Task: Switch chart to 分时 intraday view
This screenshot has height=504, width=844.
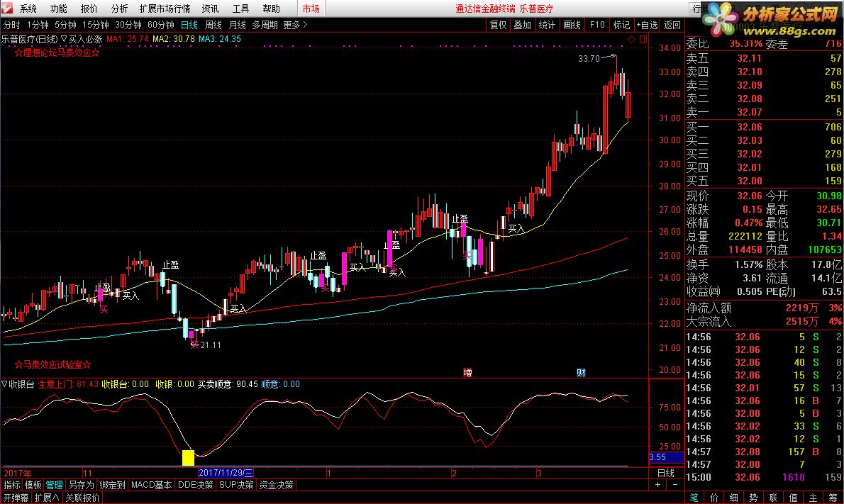Action: (x=11, y=25)
